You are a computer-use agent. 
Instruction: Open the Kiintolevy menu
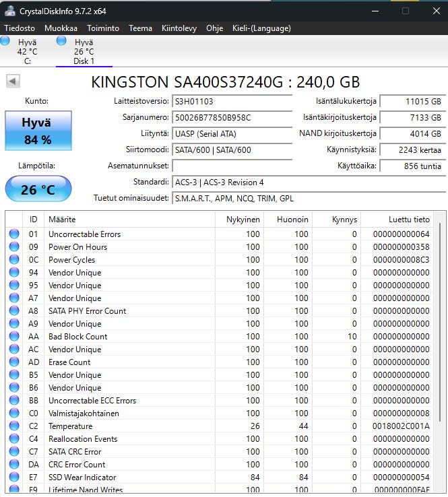[179, 28]
